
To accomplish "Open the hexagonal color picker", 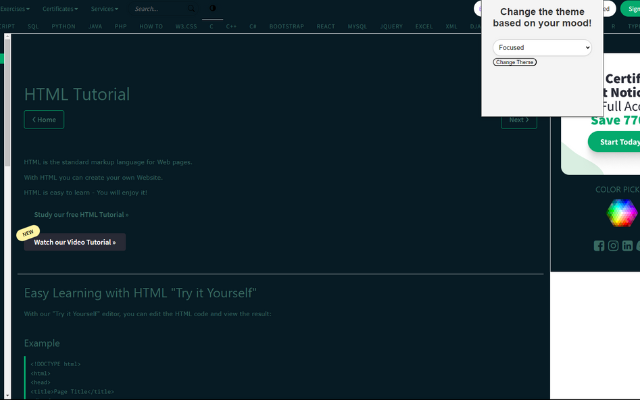I will tap(622, 213).
